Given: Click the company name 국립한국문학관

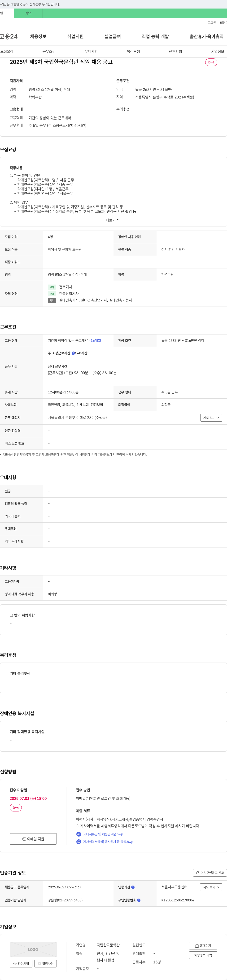Looking at the screenshot, I should click(108, 945).
